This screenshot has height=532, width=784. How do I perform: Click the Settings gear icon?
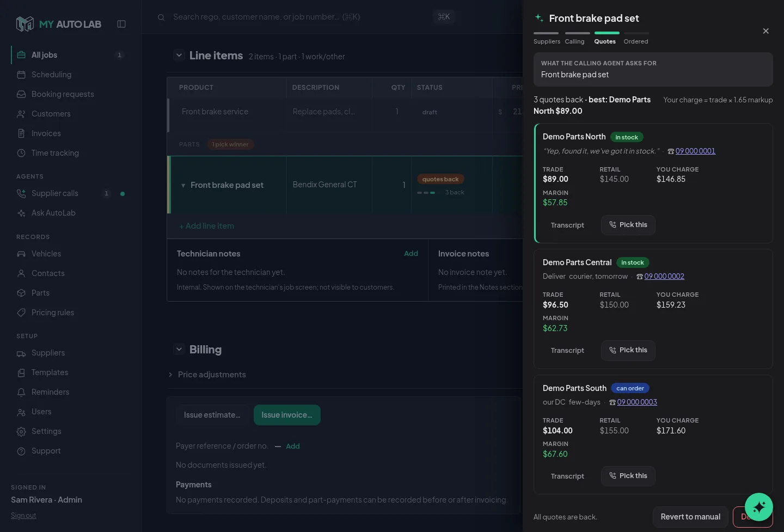[21, 431]
